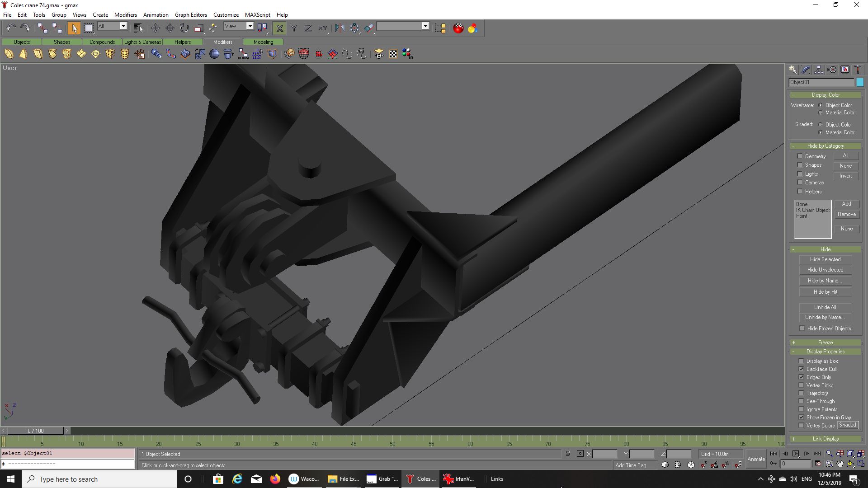
Task: Uncheck the Backface Cull option
Action: pyautogui.click(x=802, y=369)
